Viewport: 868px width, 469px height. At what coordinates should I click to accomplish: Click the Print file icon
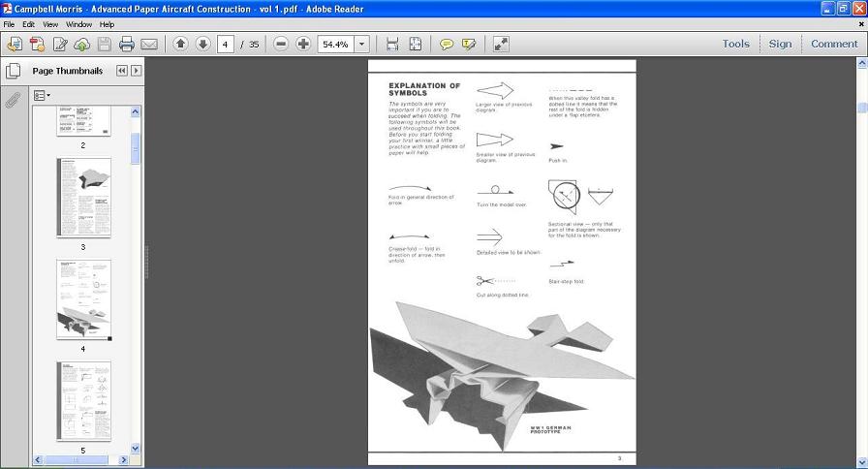pos(126,44)
